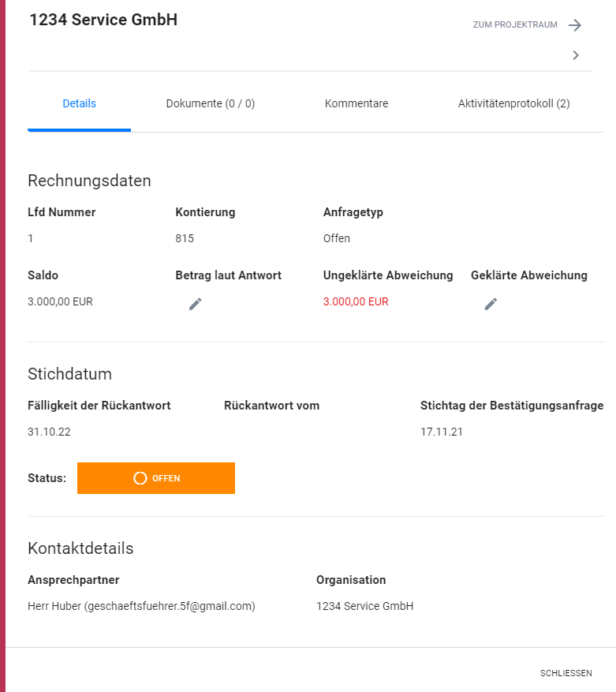Select the company name under Organisation
The image size is (616, 692).
(x=364, y=606)
